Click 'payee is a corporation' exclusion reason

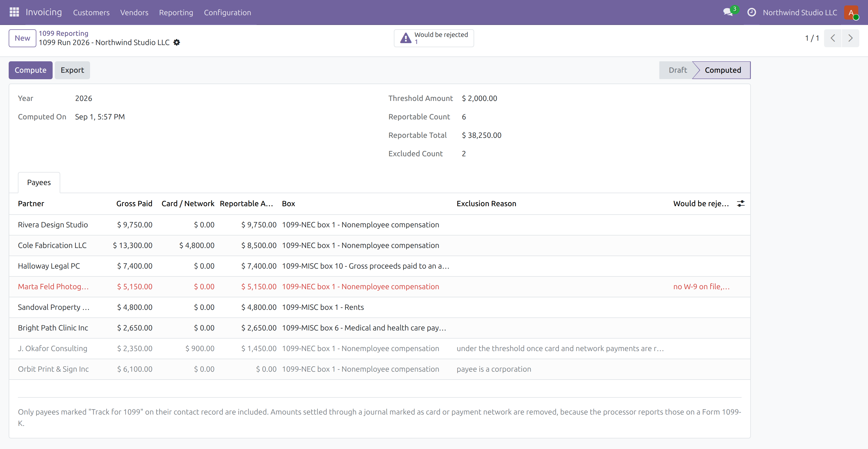[x=494, y=369]
